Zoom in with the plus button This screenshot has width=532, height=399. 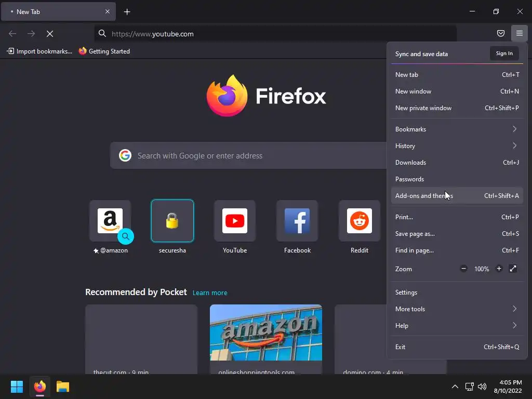pyautogui.click(x=499, y=269)
